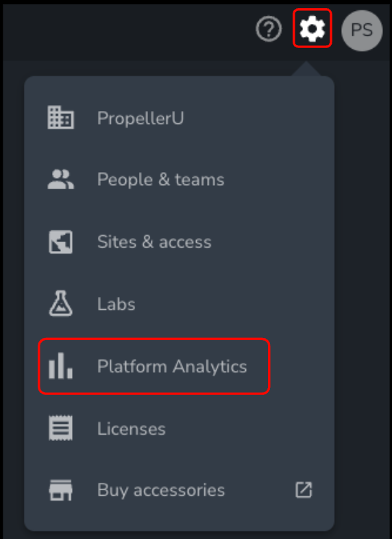The height and width of the screenshot is (539, 392).
Task: Click the Licenses receipt icon
Action: pyautogui.click(x=60, y=428)
